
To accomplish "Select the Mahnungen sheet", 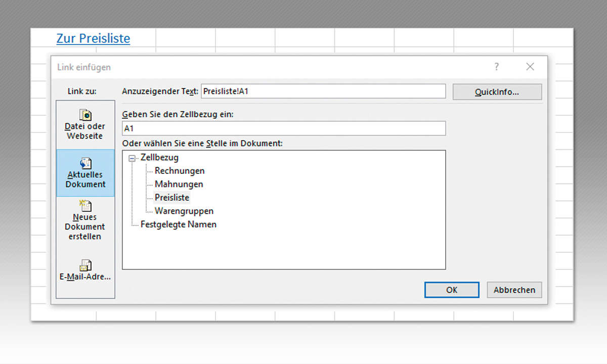I will (179, 184).
